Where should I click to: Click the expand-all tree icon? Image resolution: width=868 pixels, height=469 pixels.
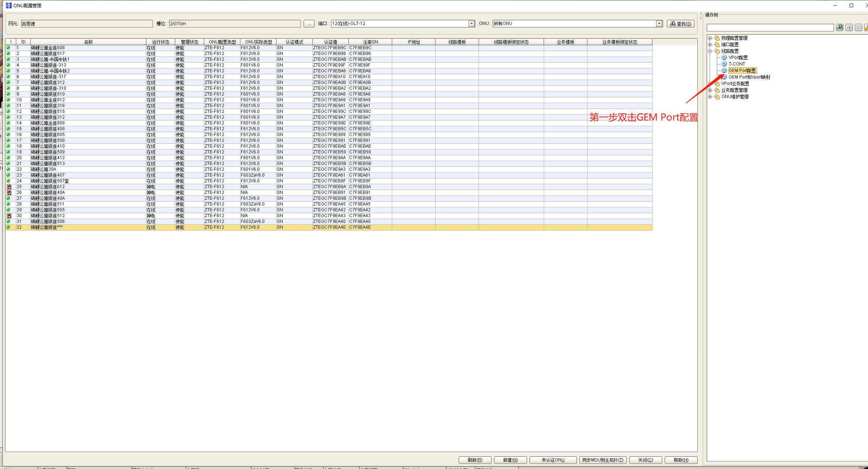point(849,28)
